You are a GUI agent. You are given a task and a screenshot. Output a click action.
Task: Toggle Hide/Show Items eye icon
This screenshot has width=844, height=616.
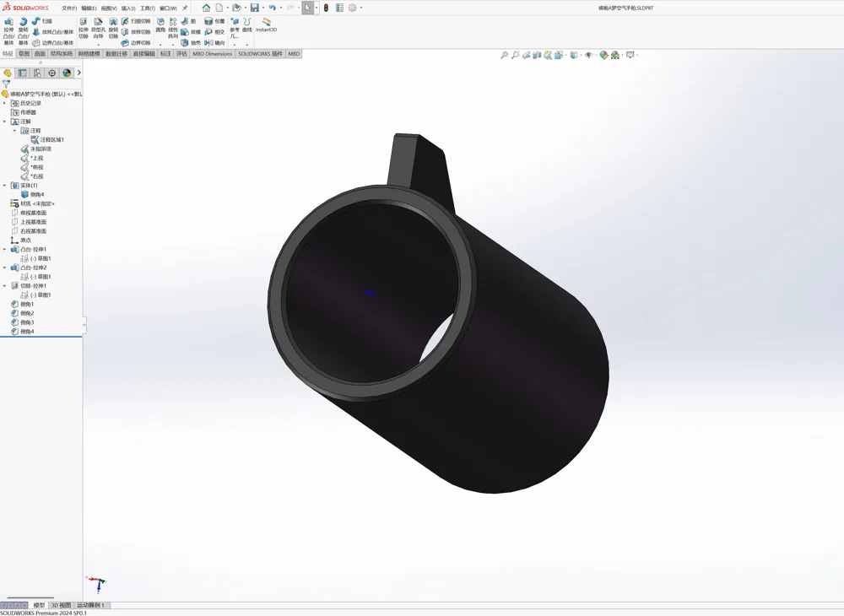(x=588, y=55)
